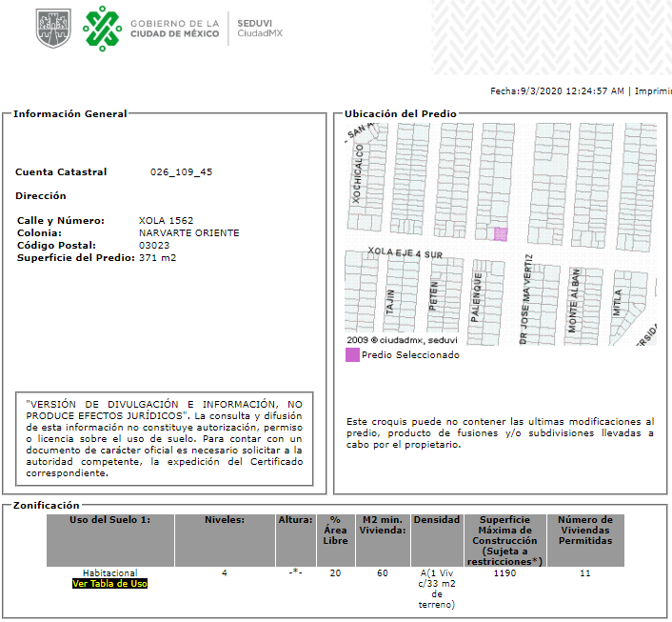Image resolution: width=672 pixels, height=622 pixels.
Task: Click the Mexico City coat of arms shield
Action: pos(53,28)
